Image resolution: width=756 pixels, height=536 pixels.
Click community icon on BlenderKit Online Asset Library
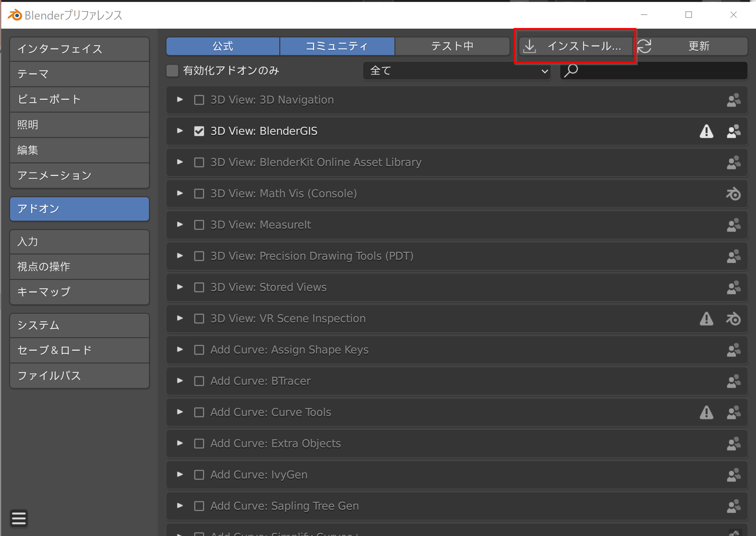point(734,162)
